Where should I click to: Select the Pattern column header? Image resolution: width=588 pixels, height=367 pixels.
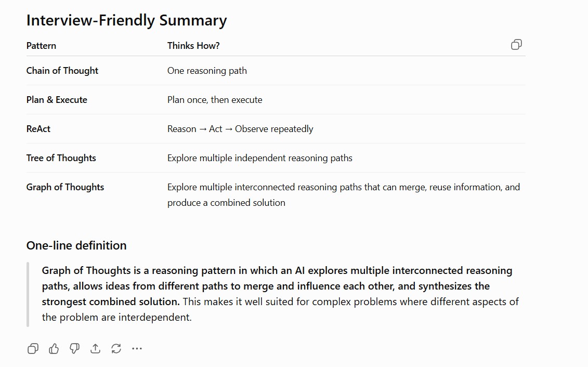pyautogui.click(x=41, y=46)
